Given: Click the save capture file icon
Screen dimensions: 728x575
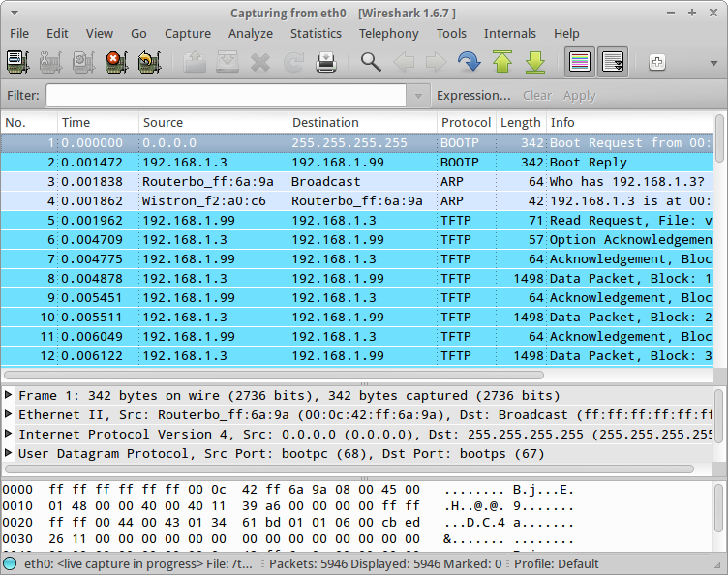Looking at the screenshot, I should tap(227, 62).
